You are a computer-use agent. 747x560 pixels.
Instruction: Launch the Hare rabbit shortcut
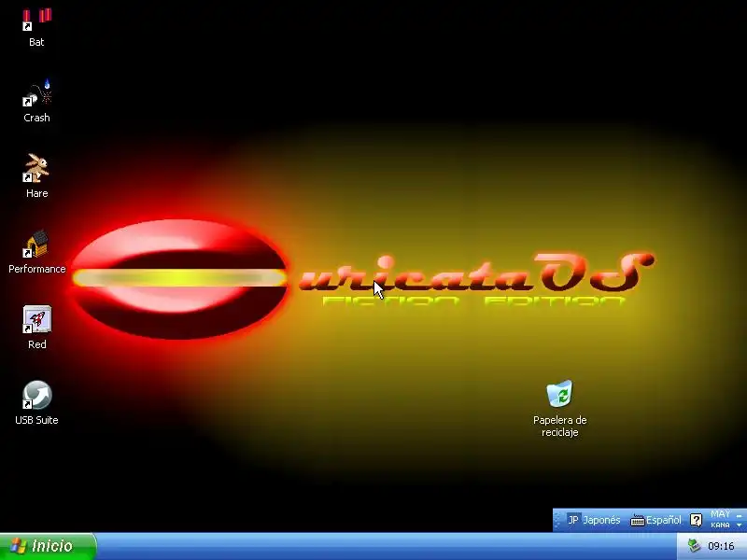click(36, 176)
